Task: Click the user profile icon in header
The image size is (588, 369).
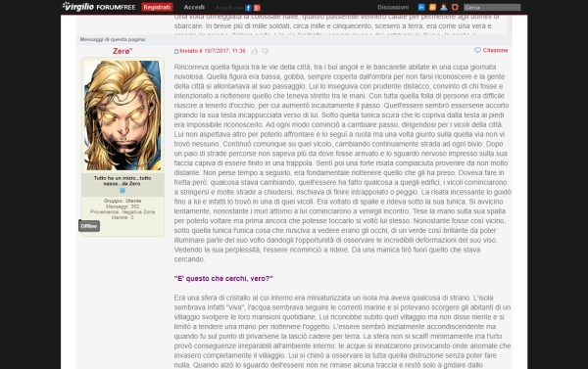Action: pyautogui.click(x=444, y=7)
